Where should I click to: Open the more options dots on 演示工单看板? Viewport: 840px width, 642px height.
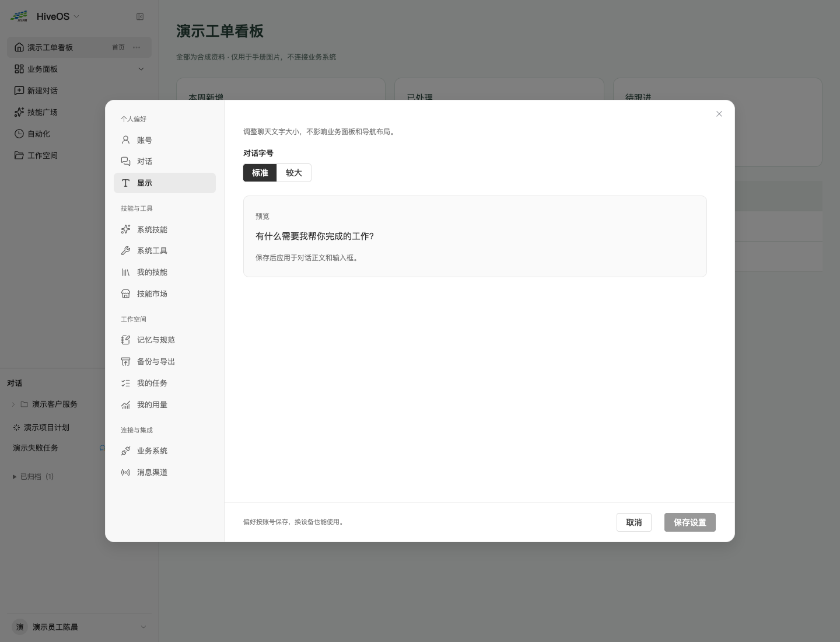136,47
